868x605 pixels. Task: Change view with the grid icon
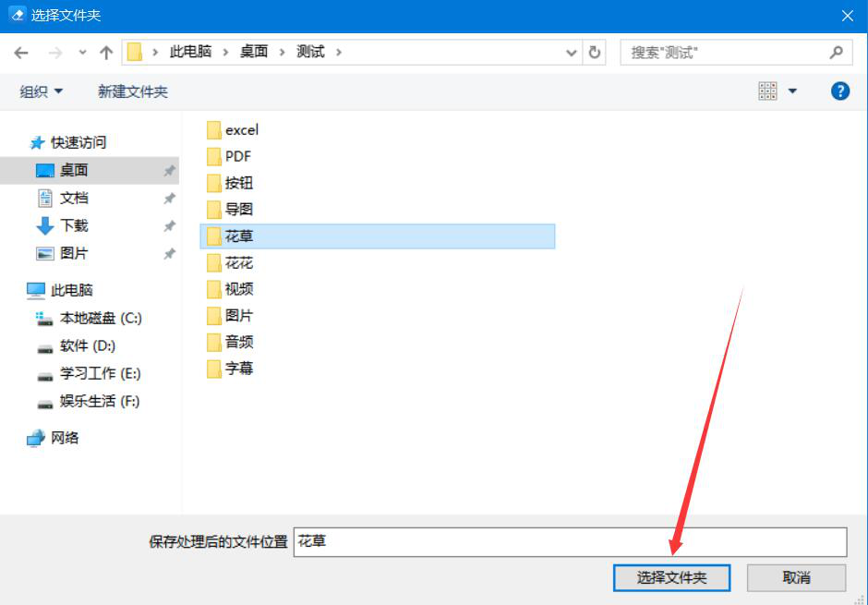pos(767,91)
